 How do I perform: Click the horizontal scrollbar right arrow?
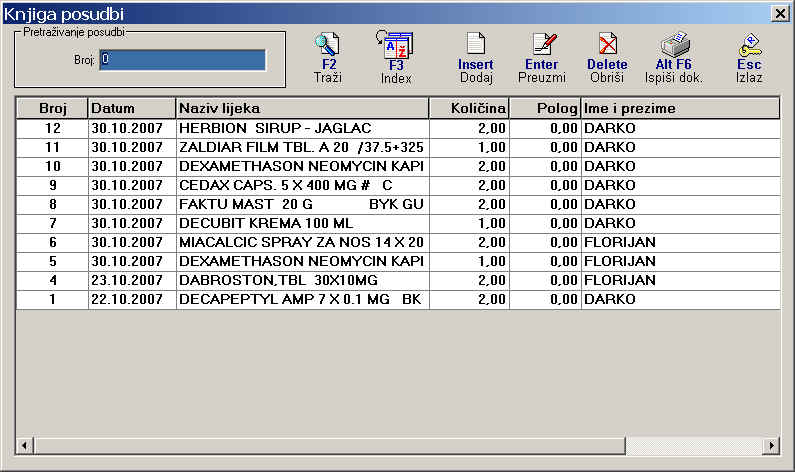(x=771, y=446)
